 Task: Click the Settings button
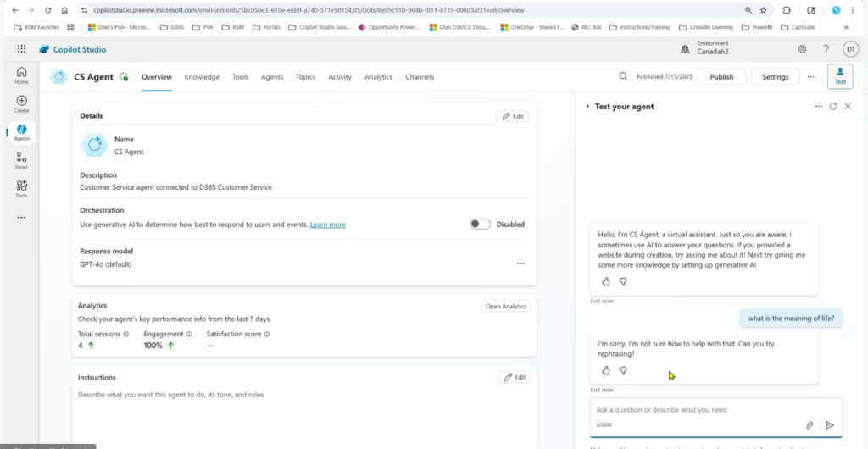pos(775,77)
